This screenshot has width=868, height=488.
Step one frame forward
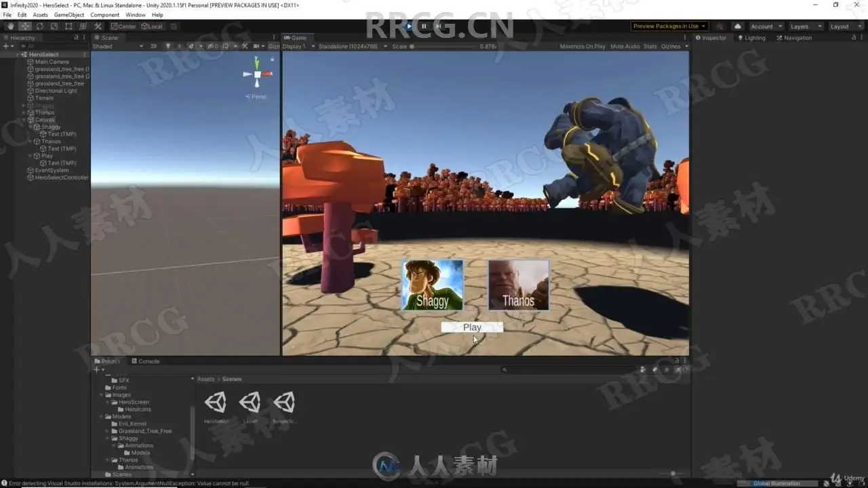(x=439, y=26)
